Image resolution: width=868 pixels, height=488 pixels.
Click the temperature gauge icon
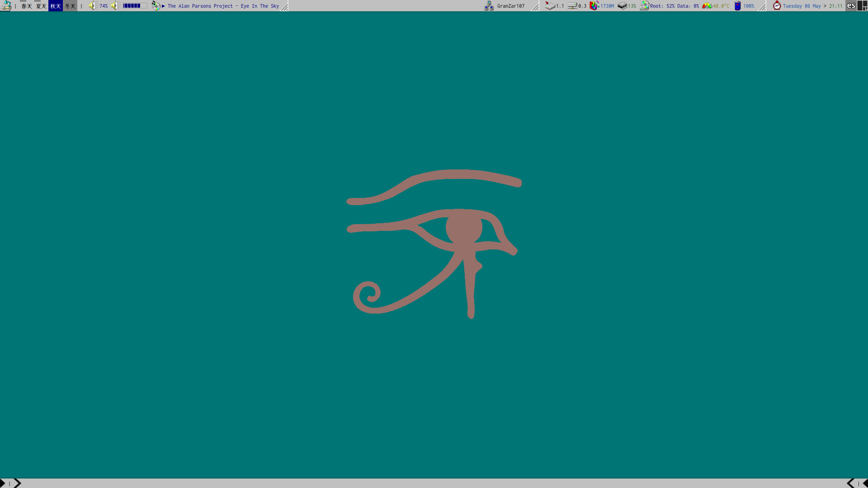(x=707, y=6)
